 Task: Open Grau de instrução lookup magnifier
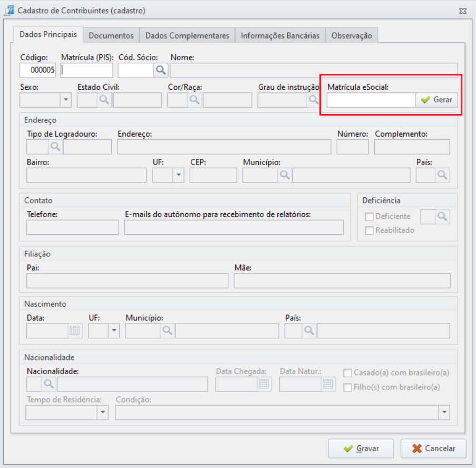[x=313, y=100]
